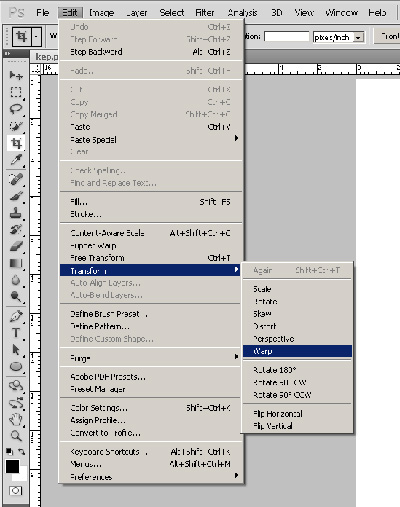The width and height of the screenshot is (400, 507).
Task: Select the Rectangular Marquee tool
Action: [x=16, y=92]
